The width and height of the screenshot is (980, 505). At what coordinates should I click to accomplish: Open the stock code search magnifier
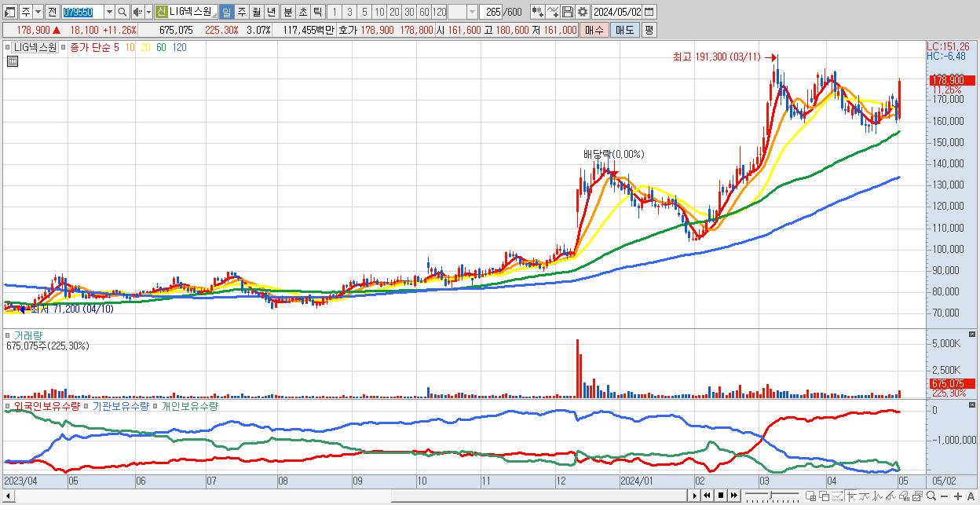tap(122, 12)
